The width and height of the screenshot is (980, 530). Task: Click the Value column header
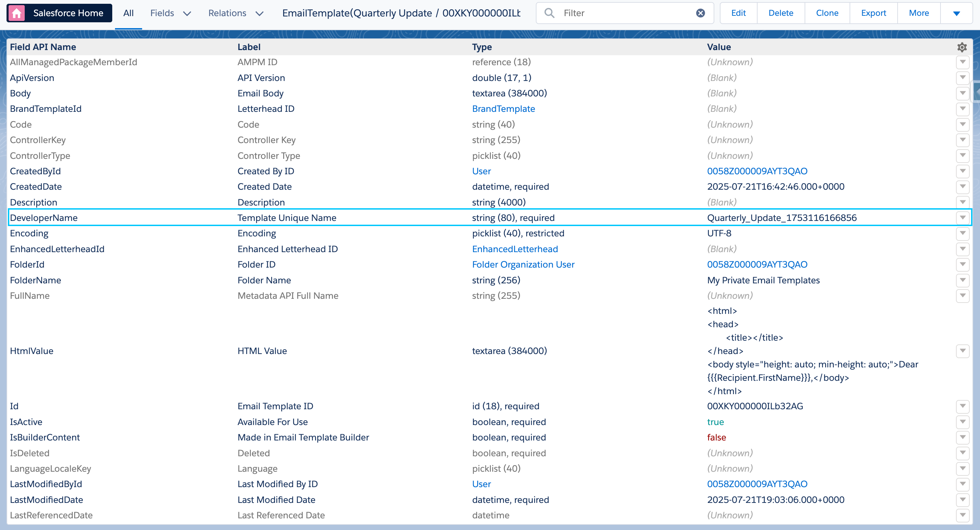pos(719,47)
